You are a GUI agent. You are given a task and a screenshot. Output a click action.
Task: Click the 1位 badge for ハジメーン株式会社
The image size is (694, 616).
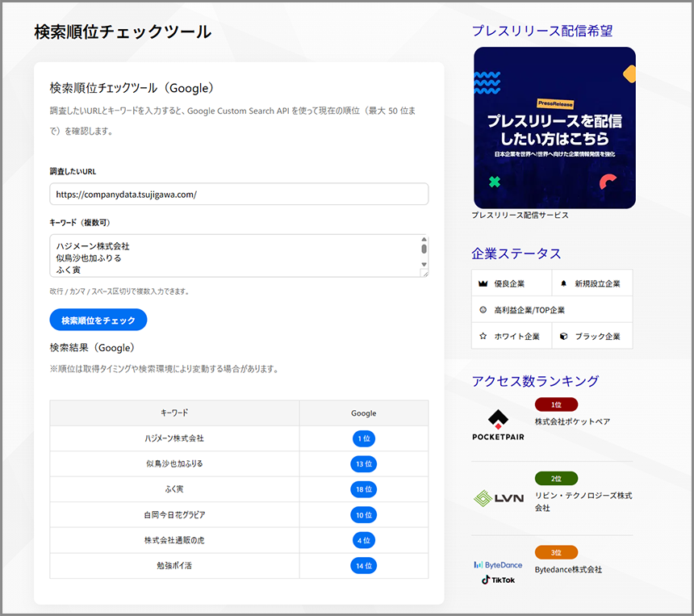point(363,438)
